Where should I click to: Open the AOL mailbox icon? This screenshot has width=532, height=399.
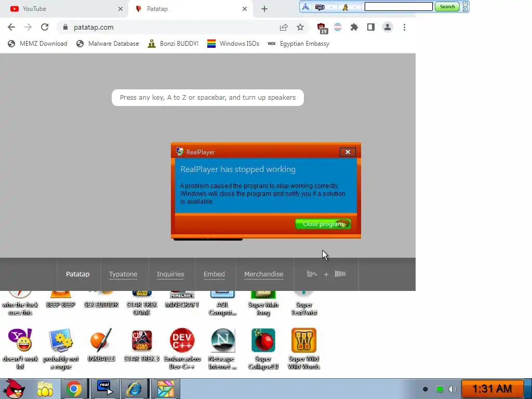point(320,7)
